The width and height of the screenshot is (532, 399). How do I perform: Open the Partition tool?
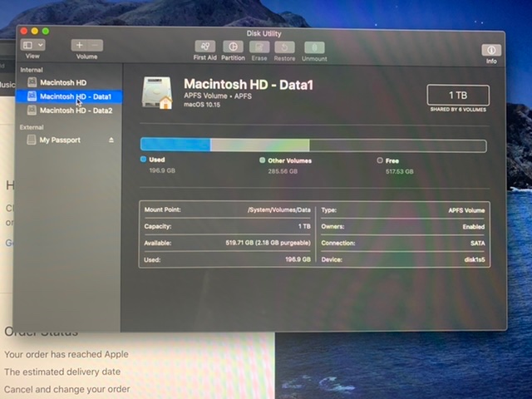(233, 47)
